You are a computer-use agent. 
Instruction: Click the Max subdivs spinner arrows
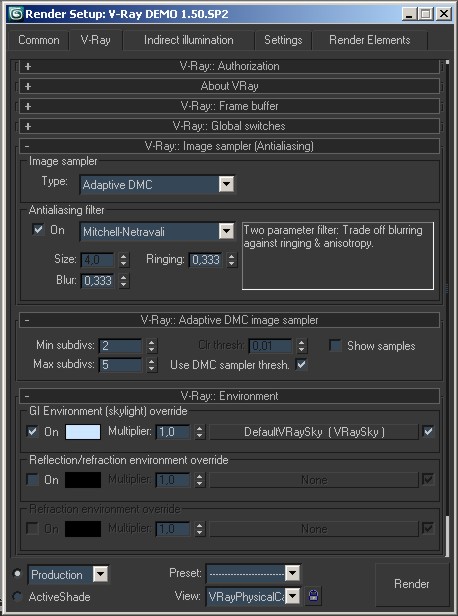(x=151, y=365)
